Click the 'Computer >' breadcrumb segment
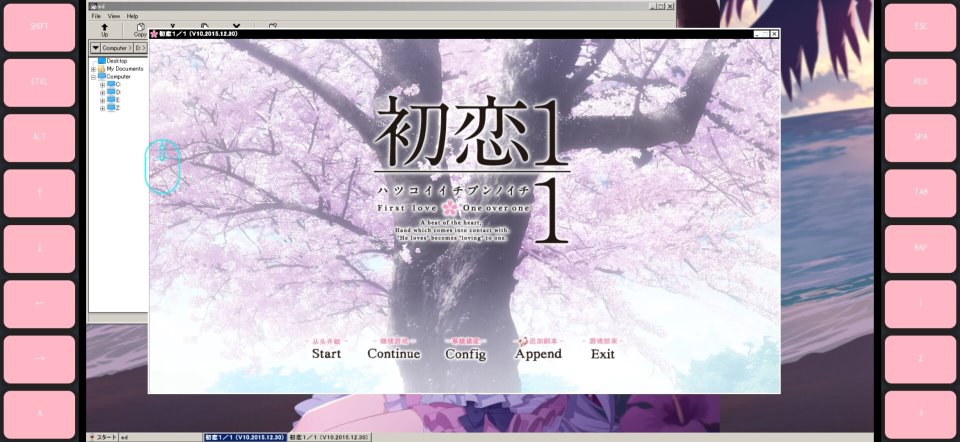The width and height of the screenshot is (960, 442). coord(117,48)
